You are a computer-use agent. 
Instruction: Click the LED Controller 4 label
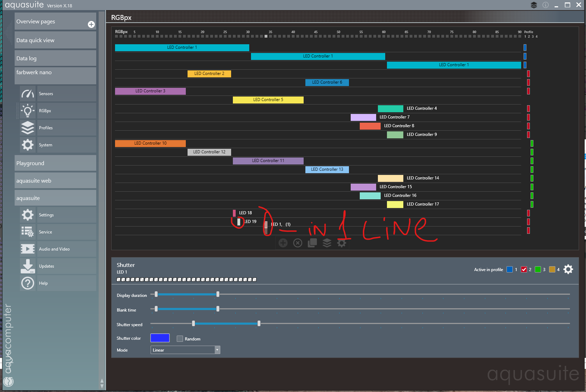point(422,108)
